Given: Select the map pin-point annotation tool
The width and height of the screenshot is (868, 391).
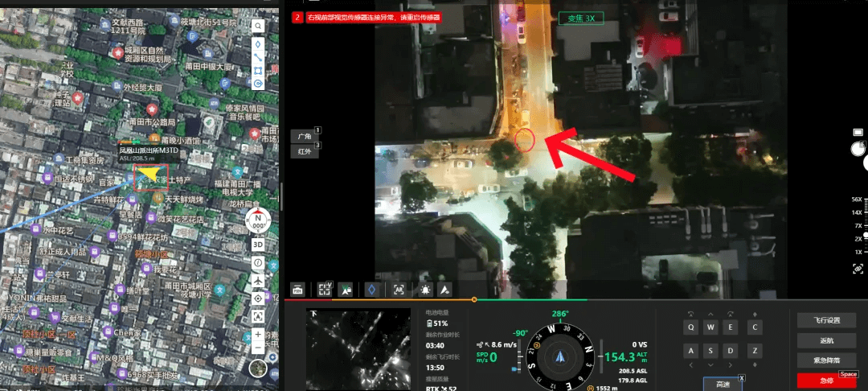Looking at the screenshot, I should [258, 43].
